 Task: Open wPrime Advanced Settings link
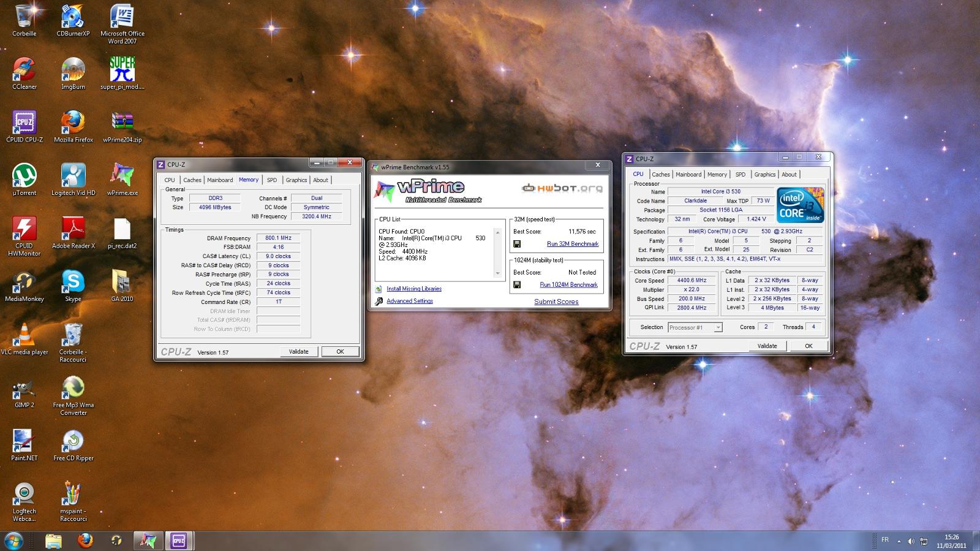click(410, 301)
